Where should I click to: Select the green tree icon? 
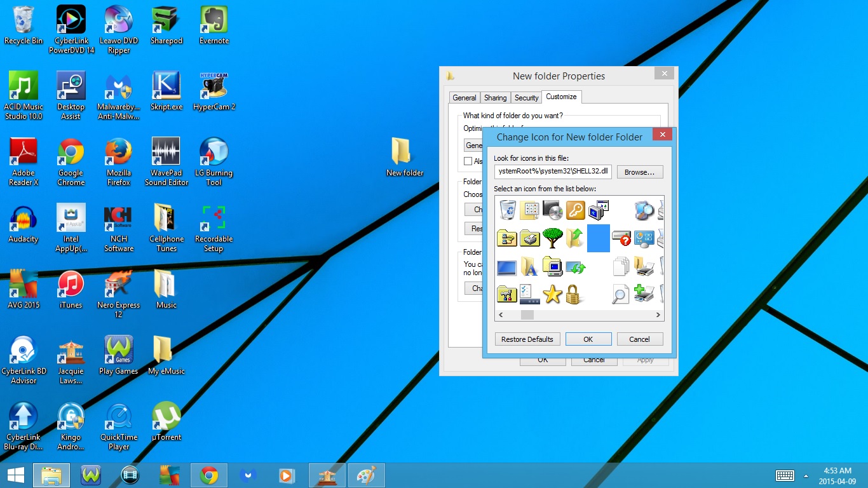pyautogui.click(x=552, y=238)
